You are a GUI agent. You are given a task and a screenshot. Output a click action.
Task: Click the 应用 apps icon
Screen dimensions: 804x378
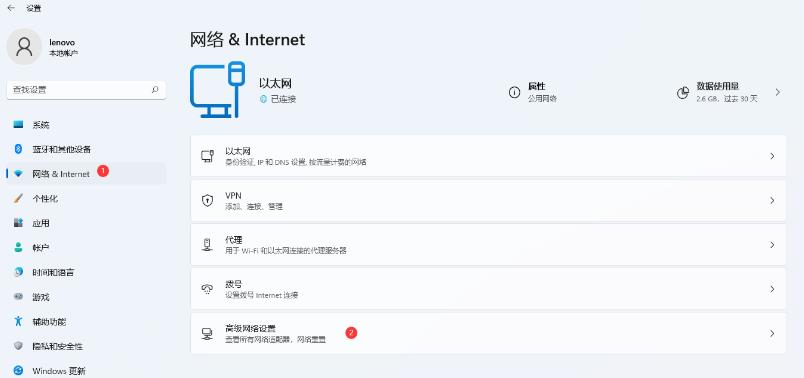[18, 223]
